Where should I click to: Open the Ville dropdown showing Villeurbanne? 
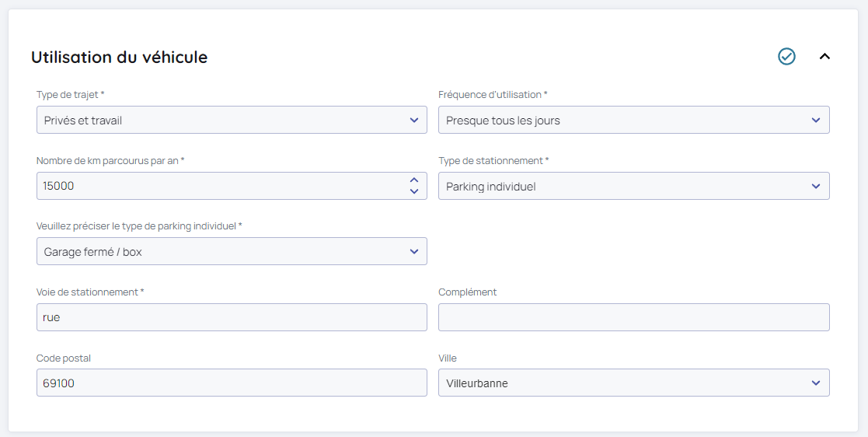tap(633, 383)
